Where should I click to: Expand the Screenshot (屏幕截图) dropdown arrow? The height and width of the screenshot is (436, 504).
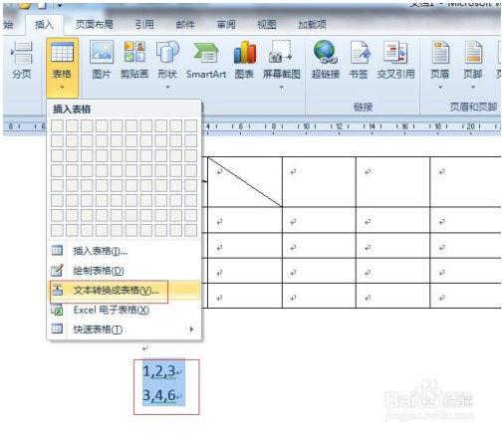click(282, 88)
